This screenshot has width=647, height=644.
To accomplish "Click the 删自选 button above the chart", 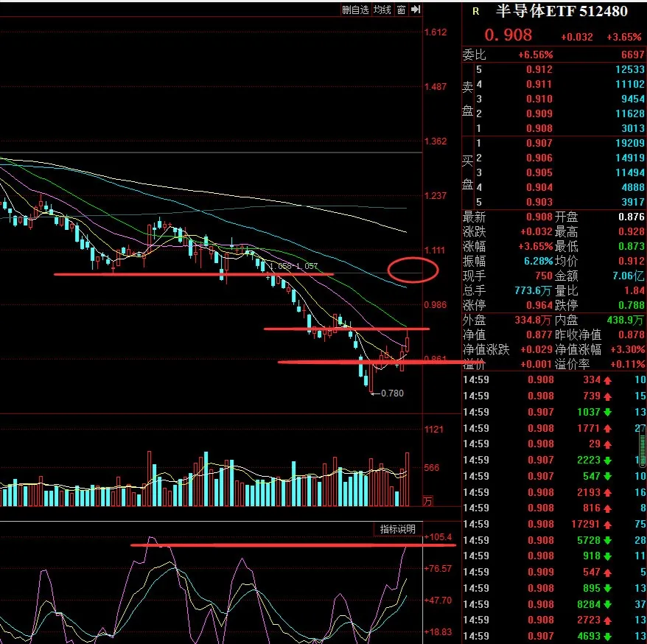I will [x=355, y=10].
